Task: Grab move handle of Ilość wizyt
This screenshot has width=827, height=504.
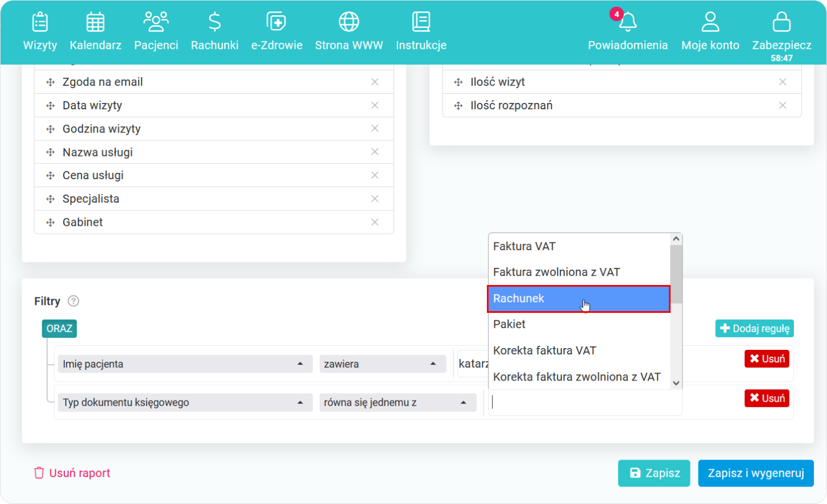Action: pos(458,82)
